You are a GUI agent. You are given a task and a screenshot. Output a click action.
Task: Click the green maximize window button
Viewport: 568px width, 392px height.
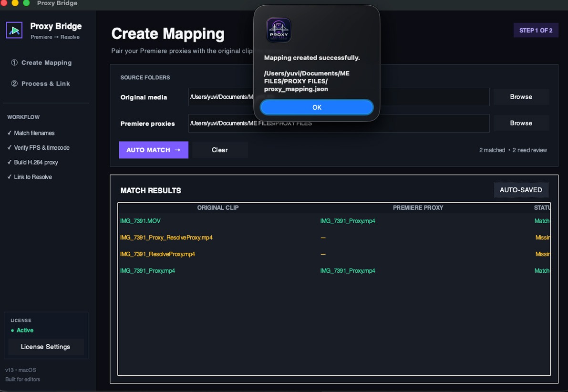(x=26, y=3)
